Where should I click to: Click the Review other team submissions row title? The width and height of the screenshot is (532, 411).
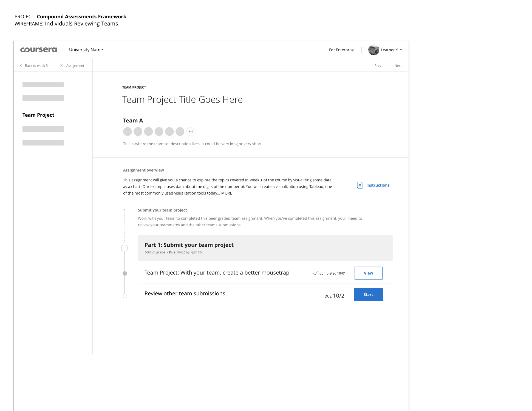coord(185,293)
